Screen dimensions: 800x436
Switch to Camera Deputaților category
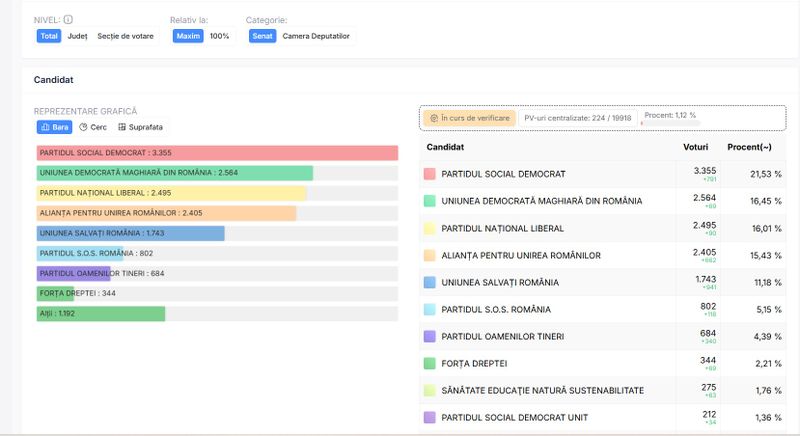(316, 36)
